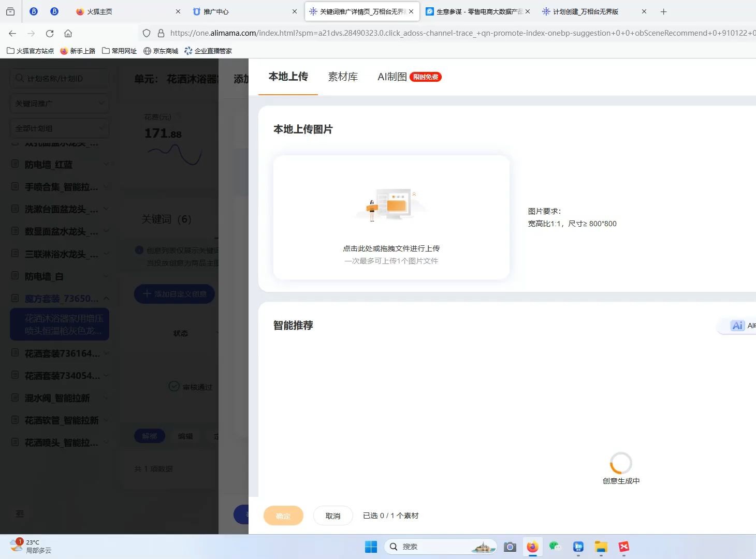Click the upload illustration icon

pos(392,205)
